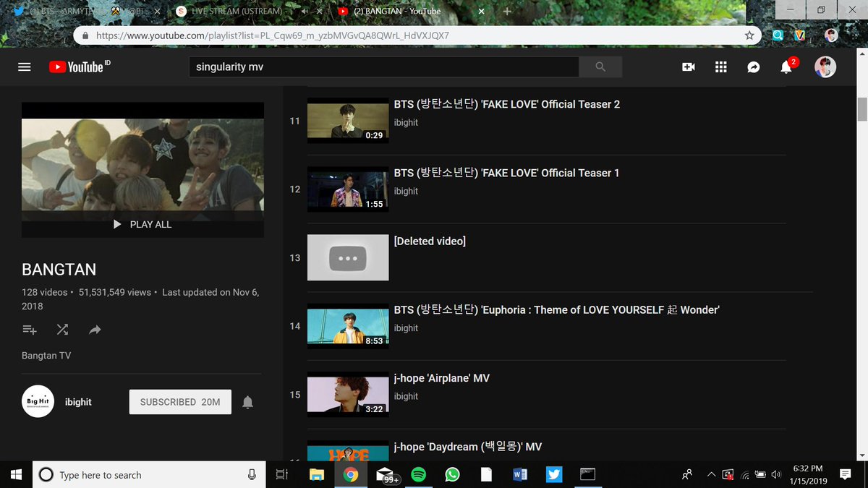This screenshot has width=868, height=488.
Task: Click the YouTube search field
Action: [x=383, y=67]
